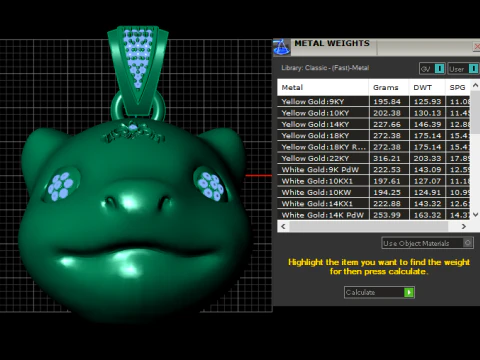Click the 227.66 grams value
Screen dimensions: 480x360
point(387,124)
